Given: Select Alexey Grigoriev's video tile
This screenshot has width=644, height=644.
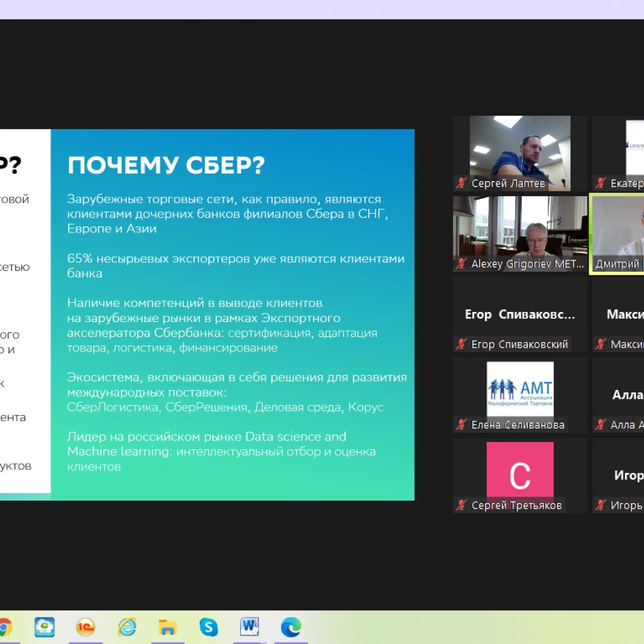Looking at the screenshot, I should (520, 234).
